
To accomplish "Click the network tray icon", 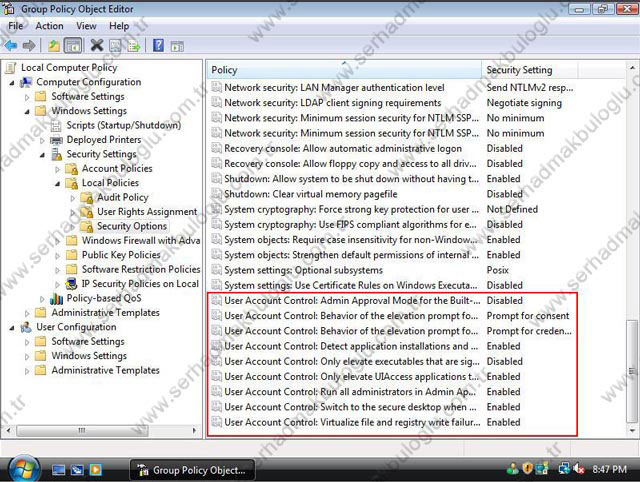I will point(564,469).
